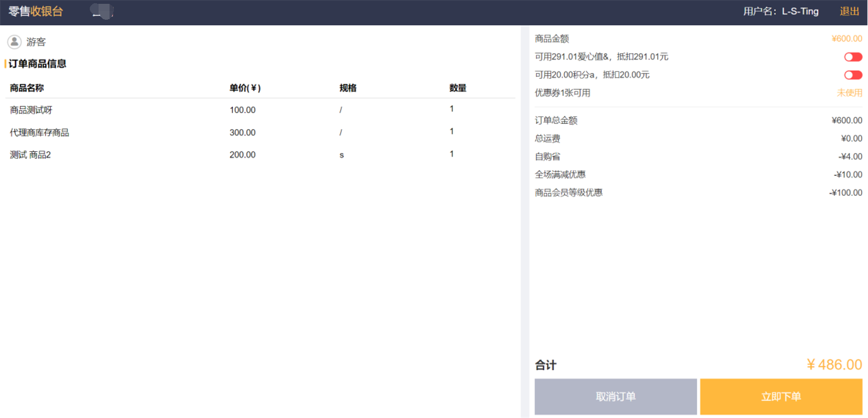Toggle the 爱心值 deduction switch
This screenshot has width=868, height=418.
[x=852, y=57]
